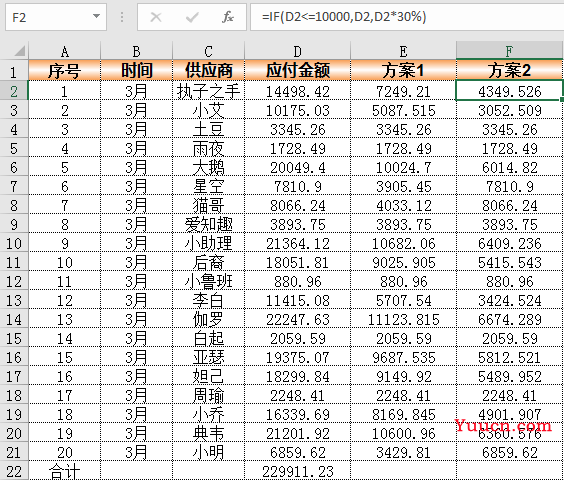The height and width of the screenshot is (480, 564).
Task: Click the amount cell 10175.03
Action: (297, 109)
